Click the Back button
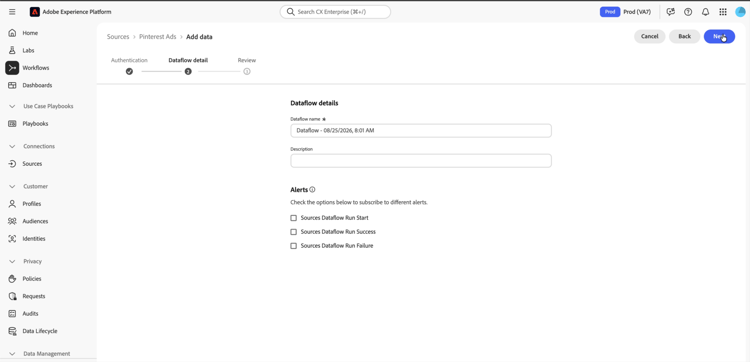The image size is (750, 362). pyautogui.click(x=684, y=36)
